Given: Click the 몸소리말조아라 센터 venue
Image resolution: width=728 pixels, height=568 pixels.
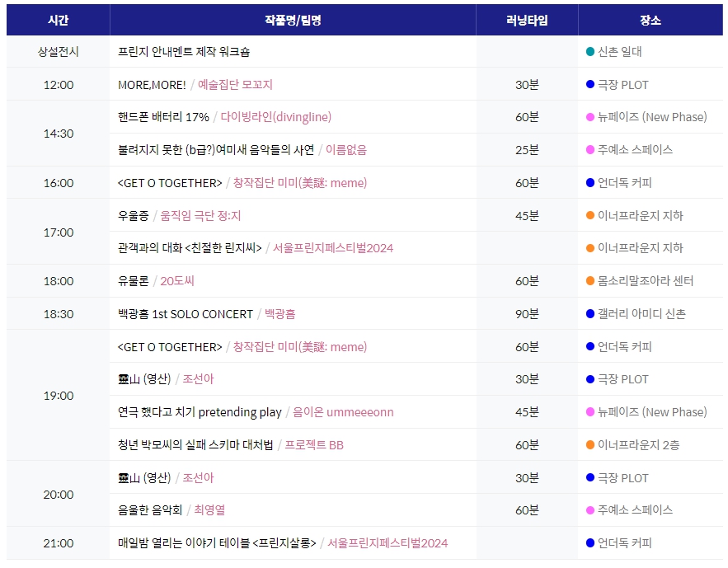Looking at the screenshot, I should (646, 281).
